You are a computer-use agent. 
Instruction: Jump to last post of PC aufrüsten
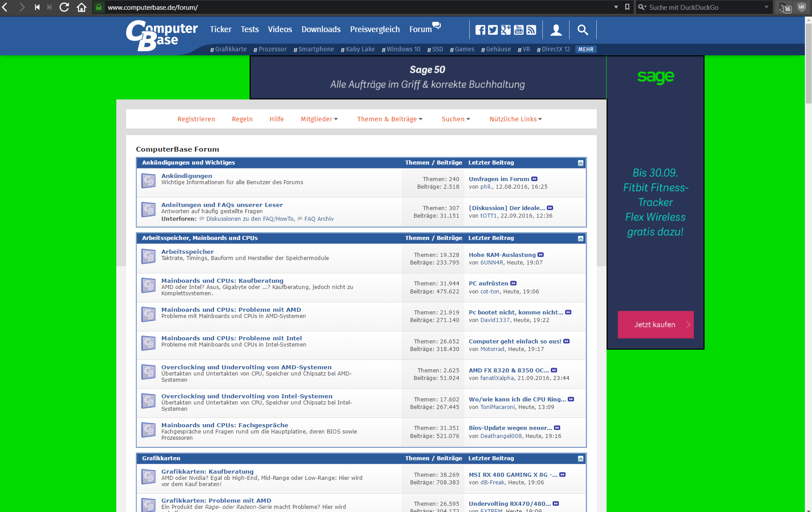(x=513, y=283)
